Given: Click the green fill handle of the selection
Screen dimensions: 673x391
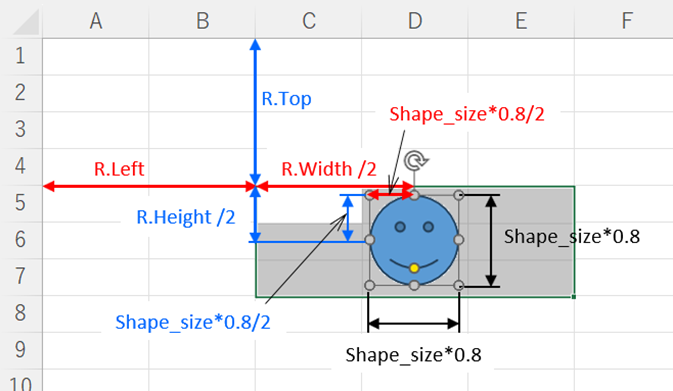Looking at the screenshot, I should (574, 297).
